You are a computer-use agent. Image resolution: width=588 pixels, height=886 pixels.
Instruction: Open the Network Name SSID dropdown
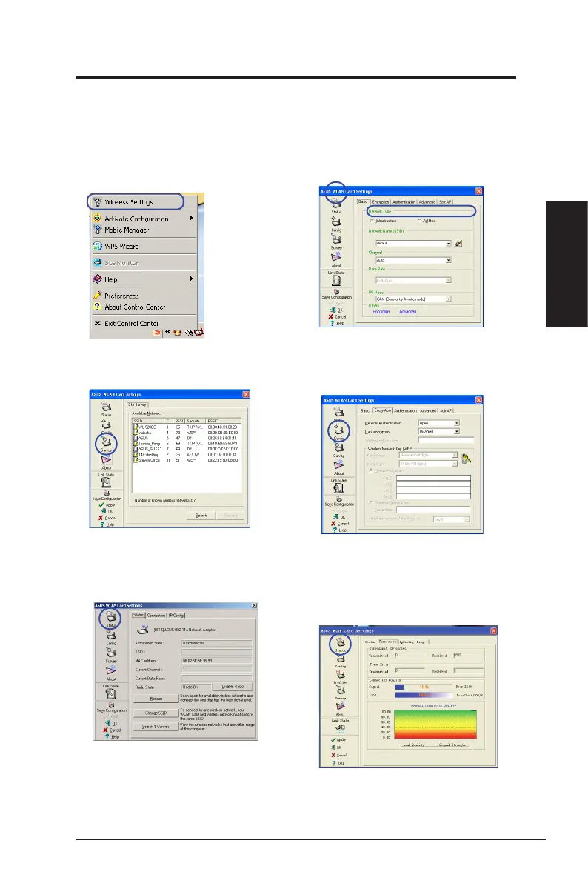coord(449,244)
